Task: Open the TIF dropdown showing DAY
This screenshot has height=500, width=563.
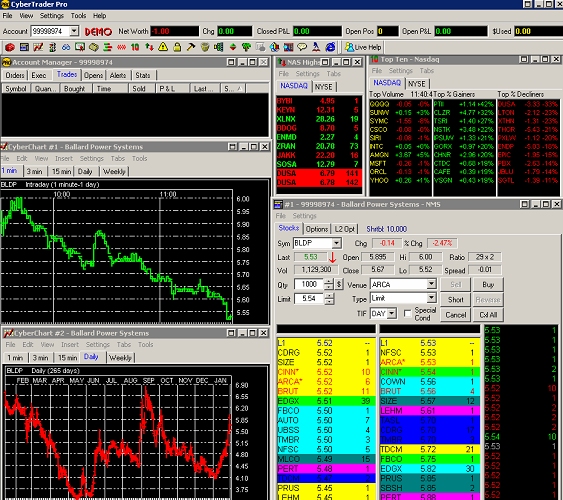Action: pos(392,313)
